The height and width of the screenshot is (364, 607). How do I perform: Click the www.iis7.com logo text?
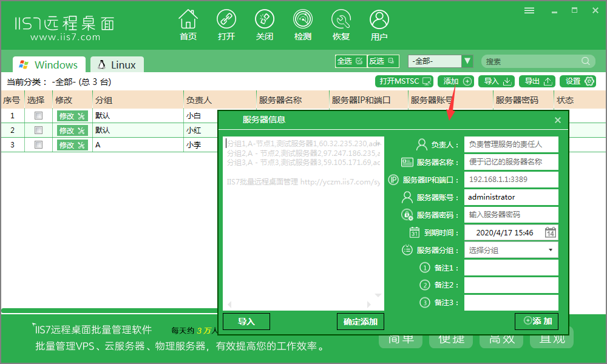[x=65, y=37]
